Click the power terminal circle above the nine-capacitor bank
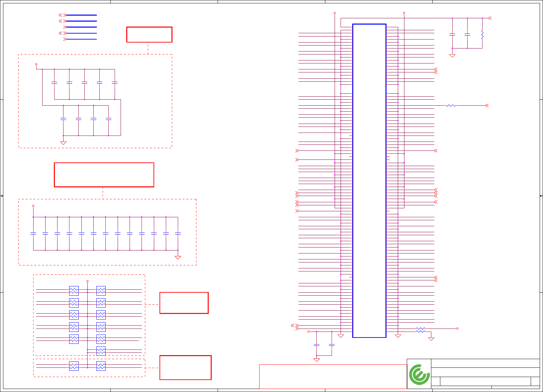Viewport: 543px width, 392px height. coord(36,64)
